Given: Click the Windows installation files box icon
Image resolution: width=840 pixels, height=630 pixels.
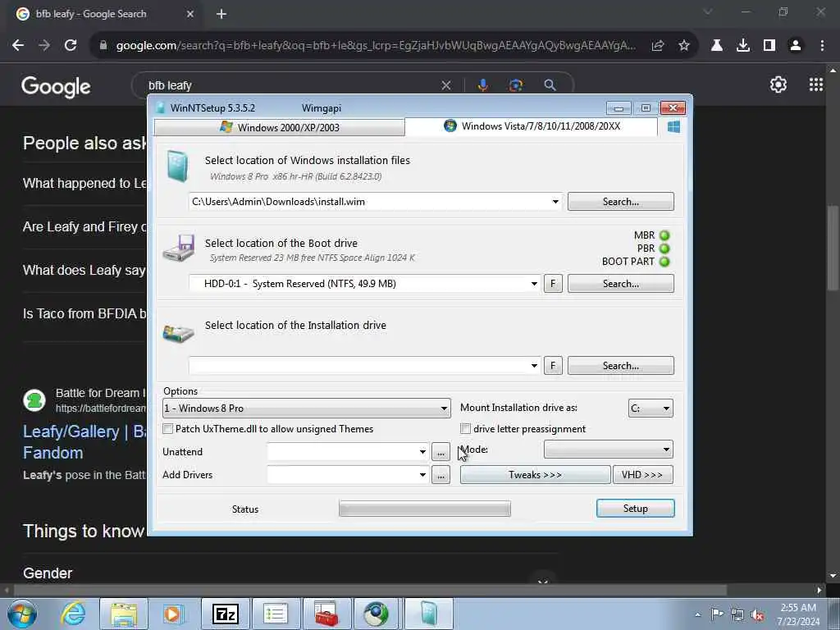Looking at the screenshot, I should (x=177, y=166).
